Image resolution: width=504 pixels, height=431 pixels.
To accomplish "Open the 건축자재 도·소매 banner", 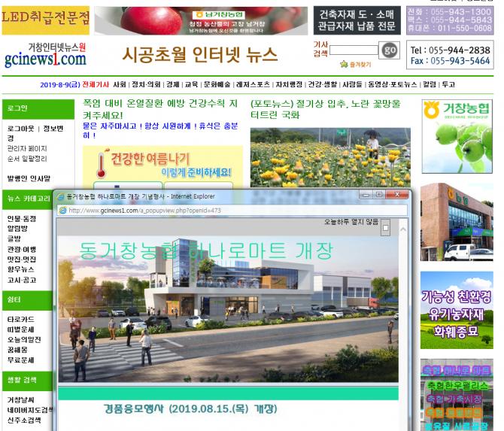I will tap(357, 20).
